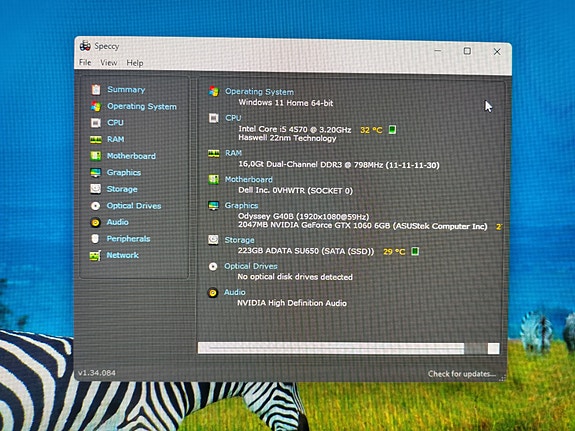Select Graphics in the sidebar list

124,172
